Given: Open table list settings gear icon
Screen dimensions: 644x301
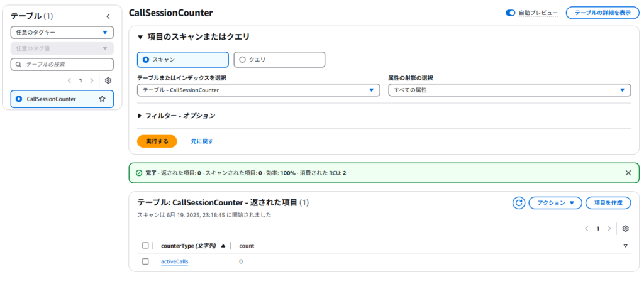Looking at the screenshot, I should click(x=108, y=80).
